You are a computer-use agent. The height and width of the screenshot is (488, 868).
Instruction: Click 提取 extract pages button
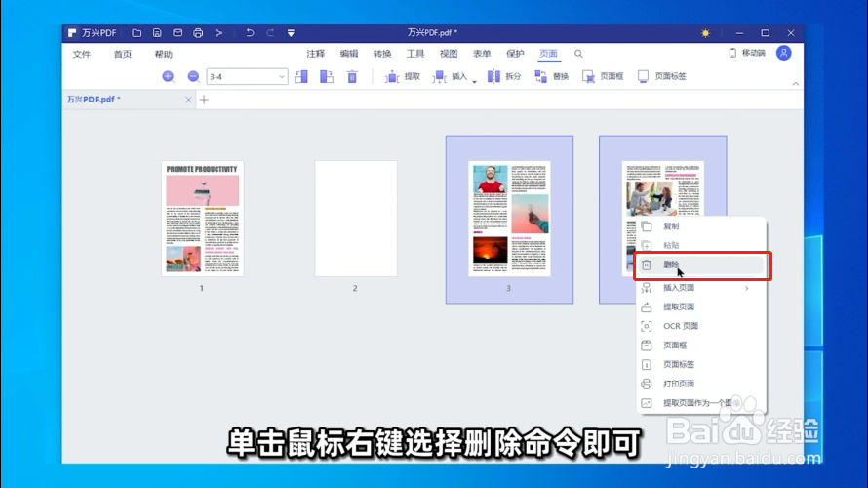[x=403, y=76]
